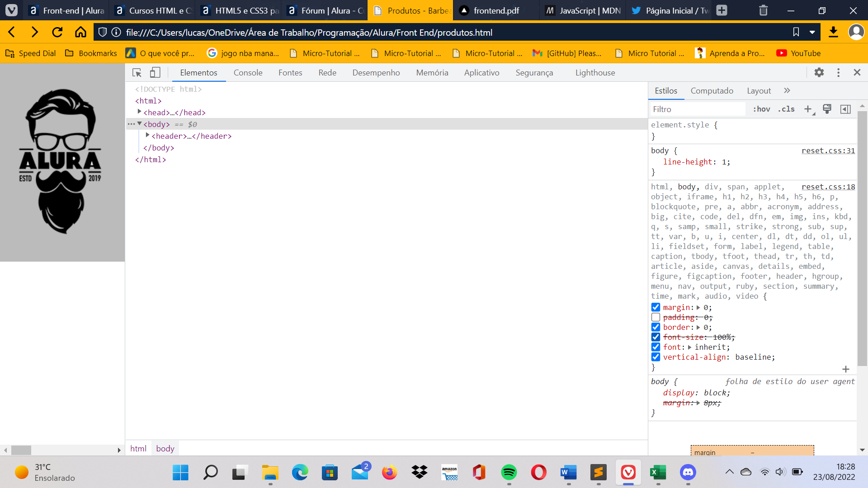Image resolution: width=868 pixels, height=488 pixels.
Task: Toggle device toolbar emulation icon
Action: point(155,73)
